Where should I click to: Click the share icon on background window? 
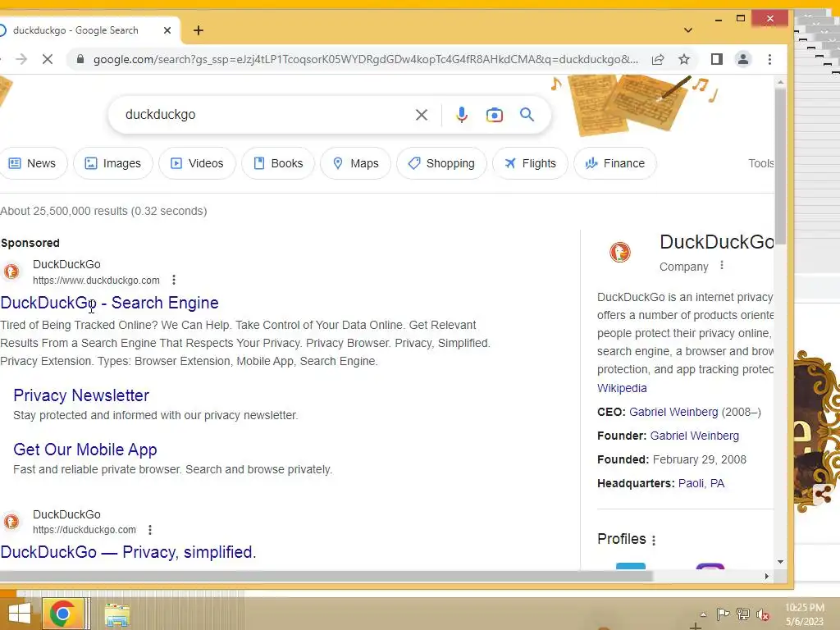(x=822, y=495)
